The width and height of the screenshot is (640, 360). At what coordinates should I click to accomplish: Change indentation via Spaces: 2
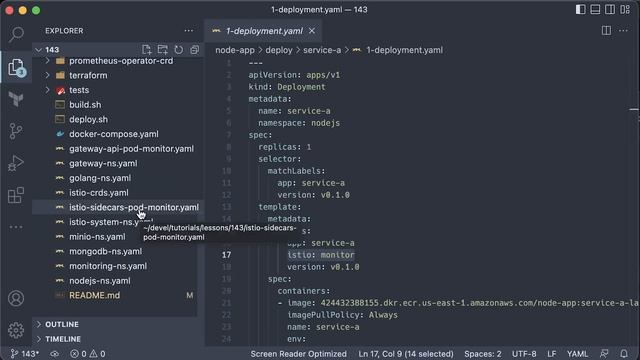coord(482,353)
